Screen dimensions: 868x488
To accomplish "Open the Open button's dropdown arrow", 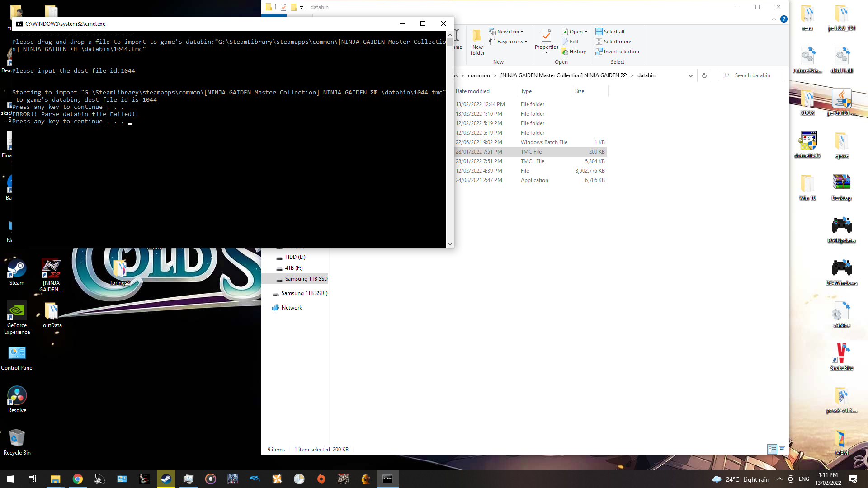I will click(x=586, y=32).
